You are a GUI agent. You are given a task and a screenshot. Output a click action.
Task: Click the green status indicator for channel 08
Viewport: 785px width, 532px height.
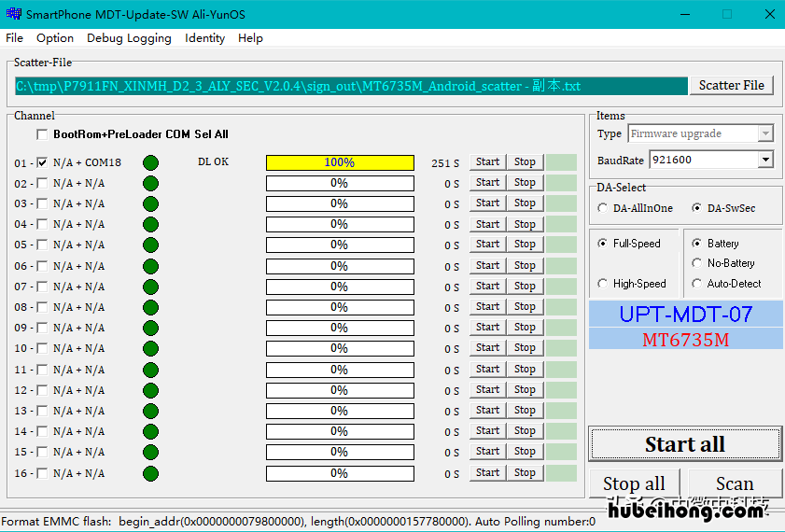click(150, 307)
